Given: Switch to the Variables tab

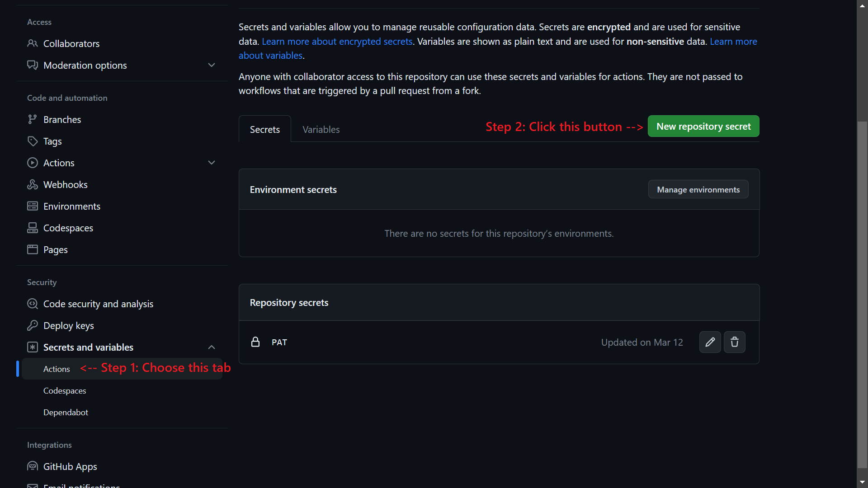Looking at the screenshot, I should tap(321, 129).
